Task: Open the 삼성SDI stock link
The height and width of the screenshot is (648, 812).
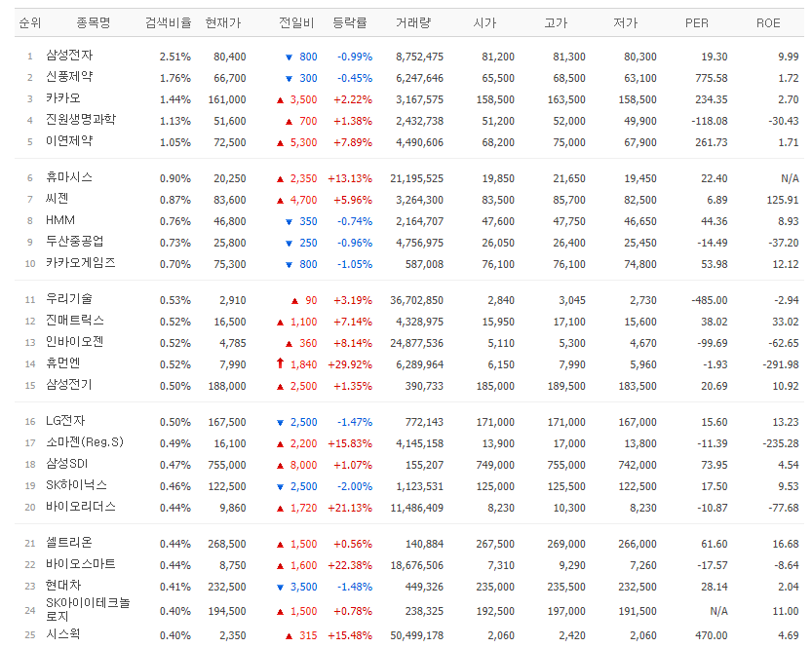Action: pyautogui.click(x=67, y=463)
